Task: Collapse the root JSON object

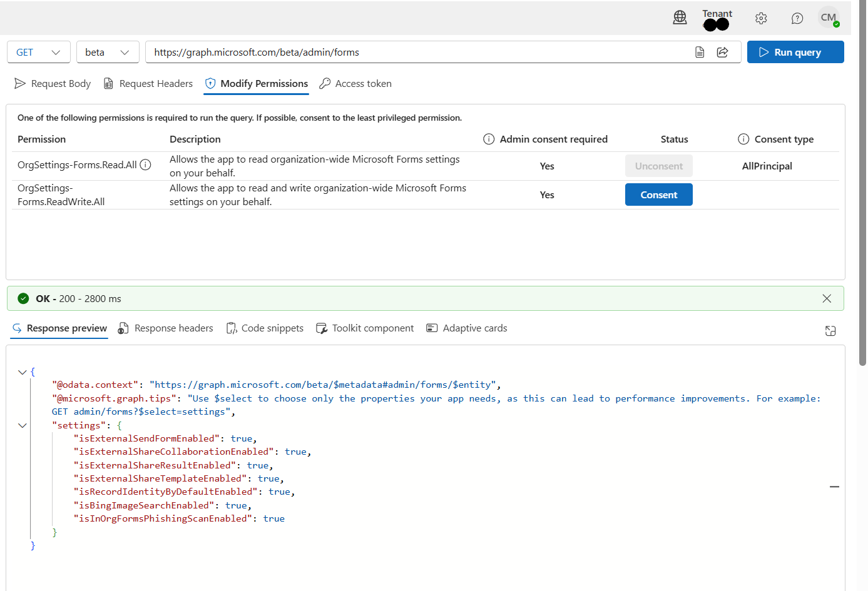Action: tap(23, 371)
